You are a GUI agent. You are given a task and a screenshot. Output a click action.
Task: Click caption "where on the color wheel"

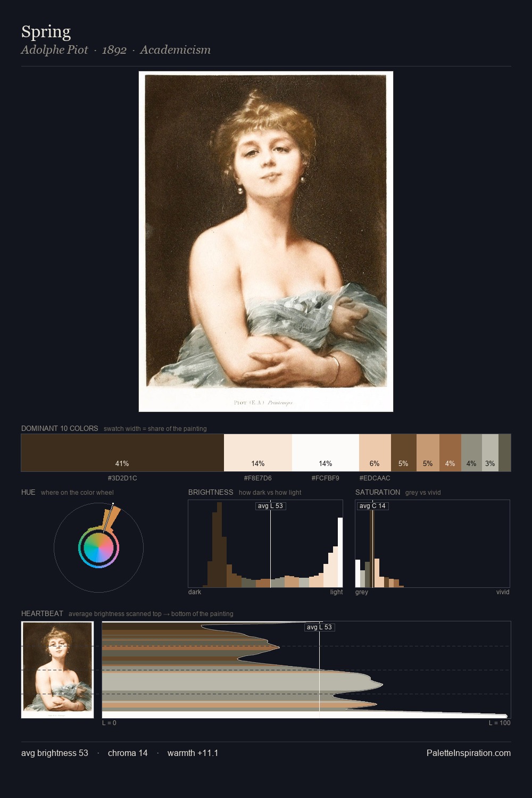tap(77, 493)
